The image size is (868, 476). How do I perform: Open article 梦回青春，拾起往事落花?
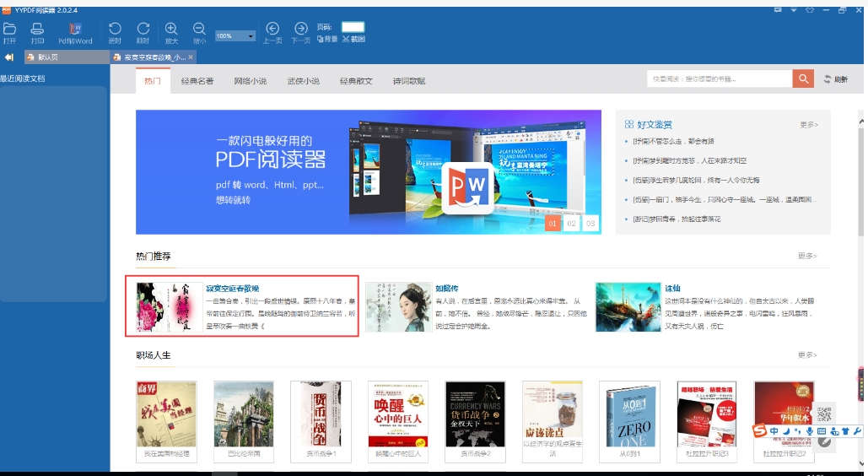[x=677, y=219]
